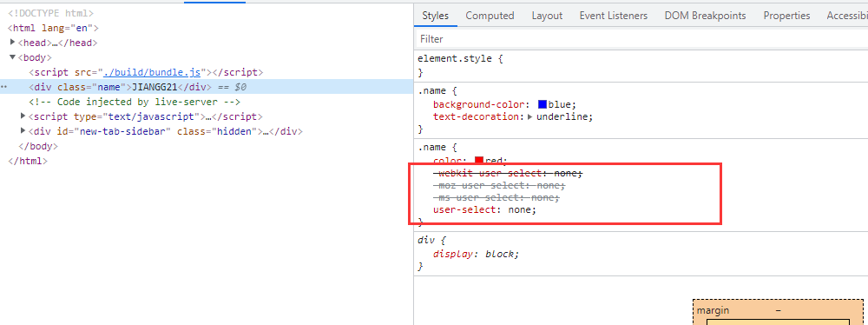
Task: Expand the script type text/javascript node
Action: 23,116
